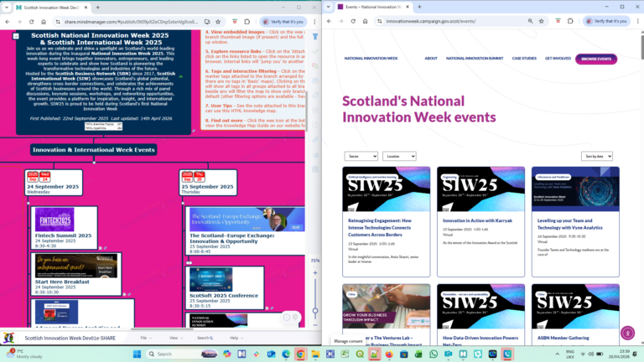Click the Windows taskbar Search box

(x=180, y=354)
